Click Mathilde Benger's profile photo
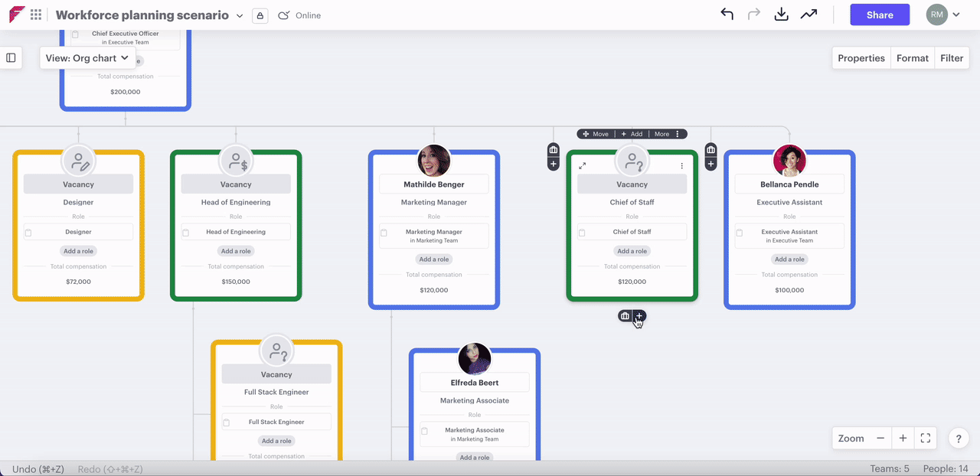This screenshot has width=980, height=476. pos(433,161)
